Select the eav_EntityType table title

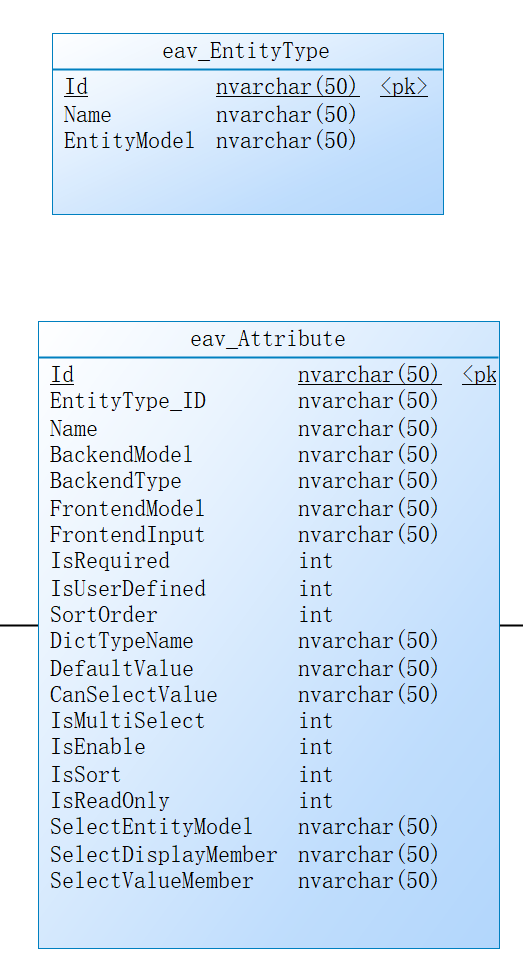click(246, 51)
